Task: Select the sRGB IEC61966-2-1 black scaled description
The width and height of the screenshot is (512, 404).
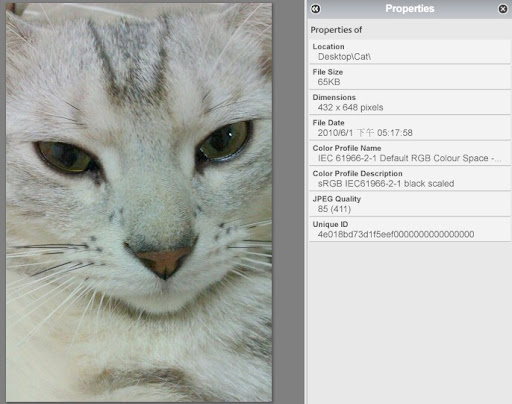Action: [x=386, y=184]
